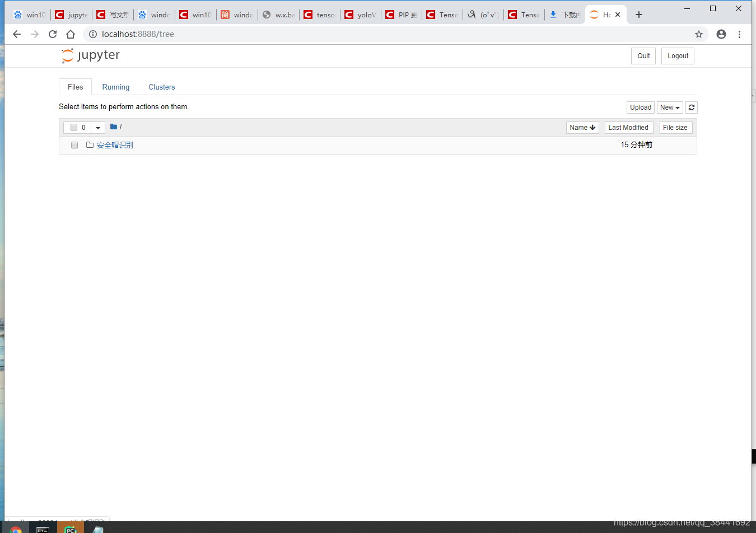Image resolution: width=756 pixels, height=533 pixels.
Task: Reload the current page
Action: point(53,34)
